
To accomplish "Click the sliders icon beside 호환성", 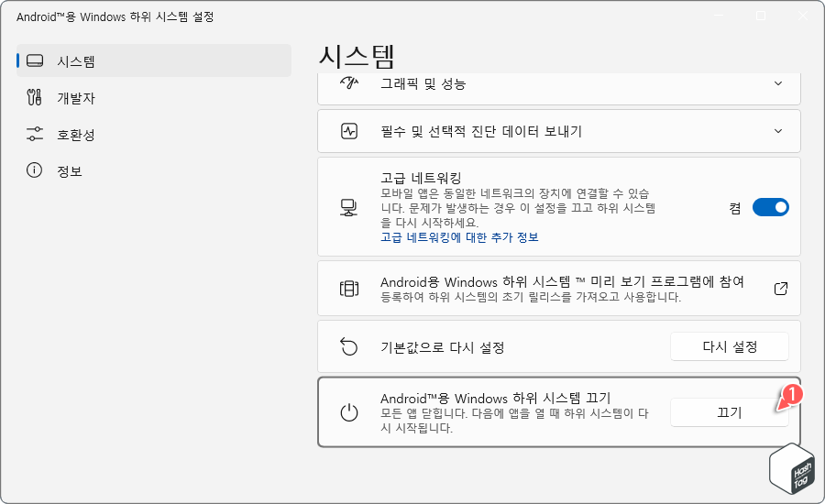I will pos(35,134).
